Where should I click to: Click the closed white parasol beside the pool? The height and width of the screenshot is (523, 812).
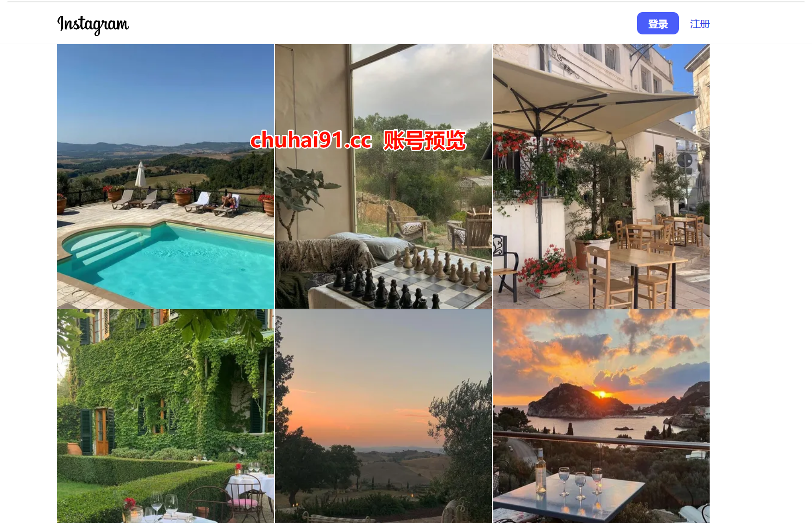click(x=141, y=174)
